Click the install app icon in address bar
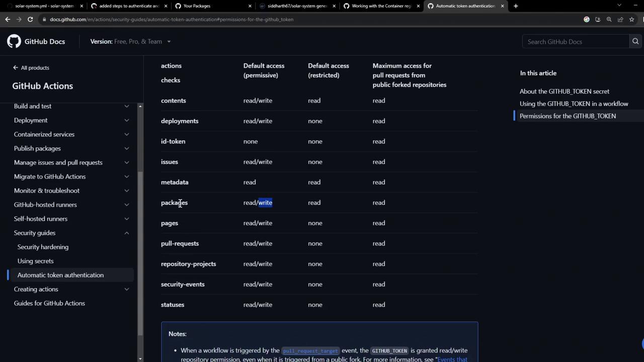This screenshot has height=362, width=644. click(x=598, y=19)
